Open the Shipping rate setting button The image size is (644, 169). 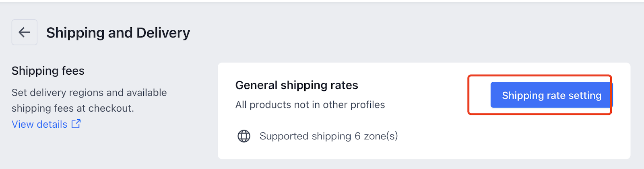tap(551, 95)
